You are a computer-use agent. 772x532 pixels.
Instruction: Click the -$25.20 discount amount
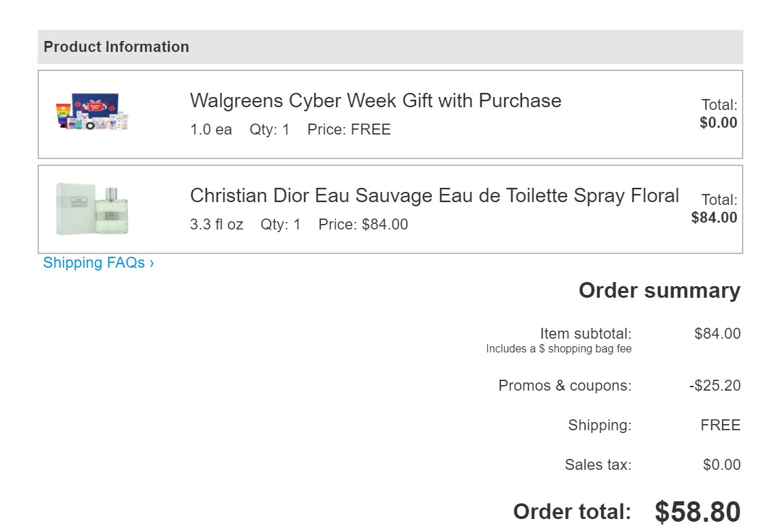tap(715, 386)
